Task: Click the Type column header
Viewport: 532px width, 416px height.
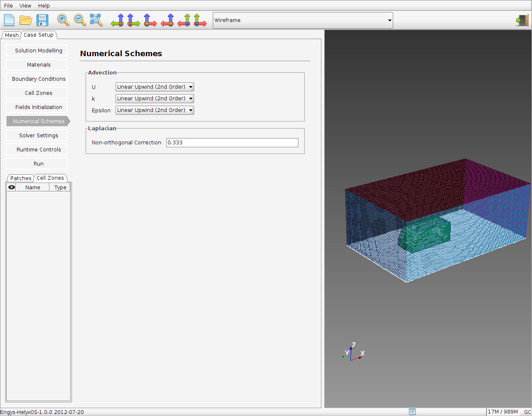Action: (60, 187)
